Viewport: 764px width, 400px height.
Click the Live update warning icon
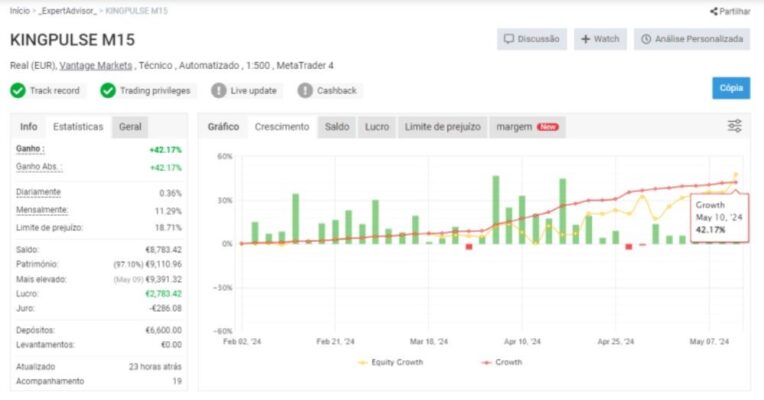219,90
